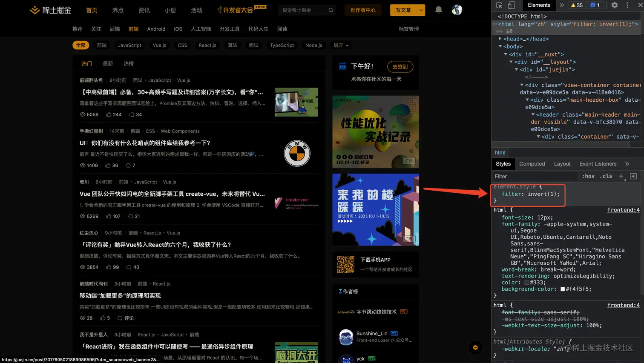
Task: Click the 创作者中心 button
Action: tap(363, 10)
